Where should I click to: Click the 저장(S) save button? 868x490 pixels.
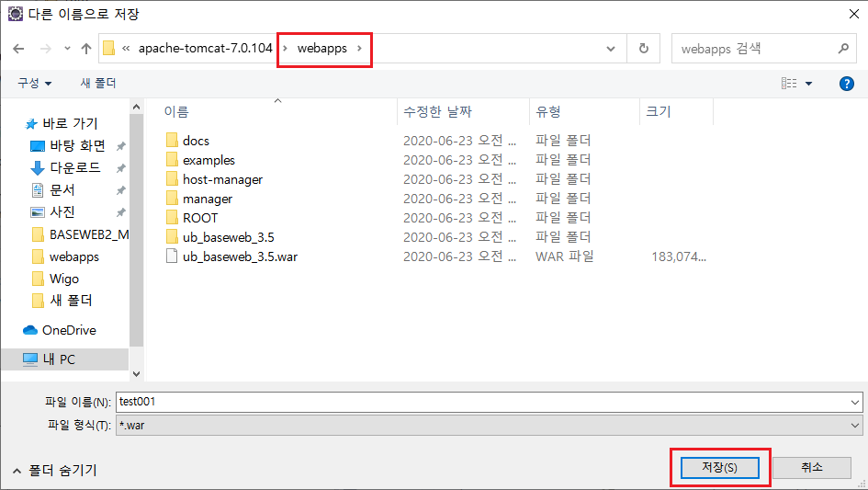click(719, 468)
